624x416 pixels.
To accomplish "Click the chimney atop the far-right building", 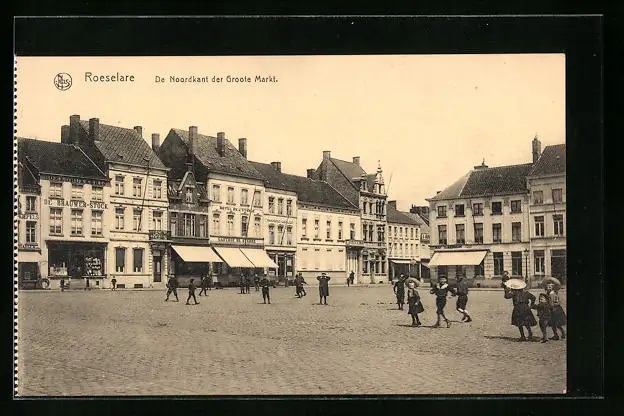I will pyautogui.click(x=536, y=149).
